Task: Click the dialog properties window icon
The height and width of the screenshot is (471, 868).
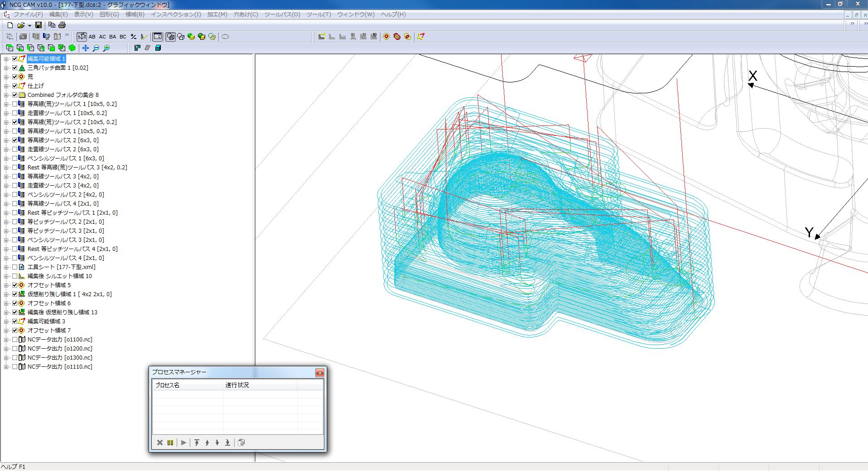Action: click(157, 37)
